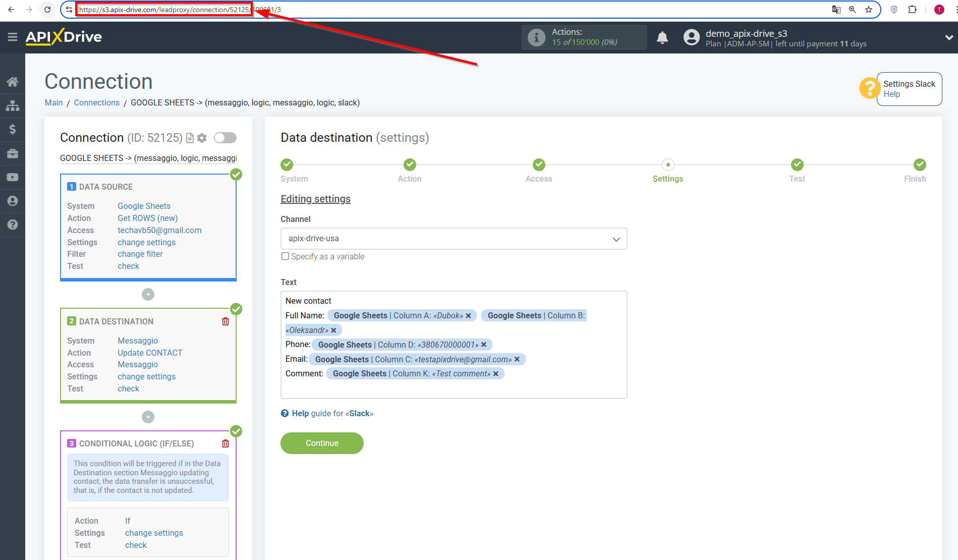Click the Settings Slack Help link
The width and height of the screenshot is (958, 560).
coord(891,94)
